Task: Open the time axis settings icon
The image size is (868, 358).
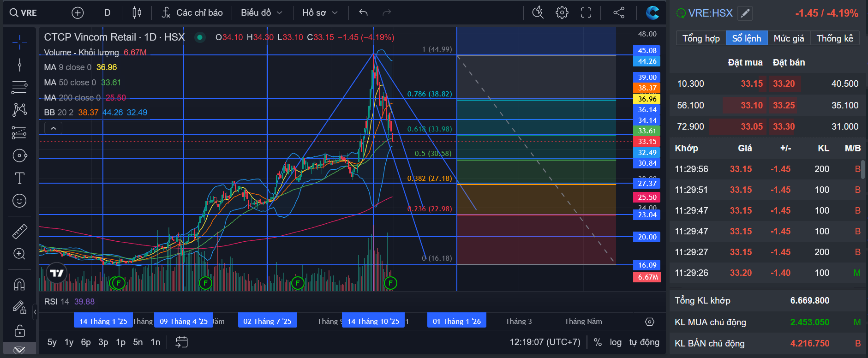Action: click(x=650, y=322)
